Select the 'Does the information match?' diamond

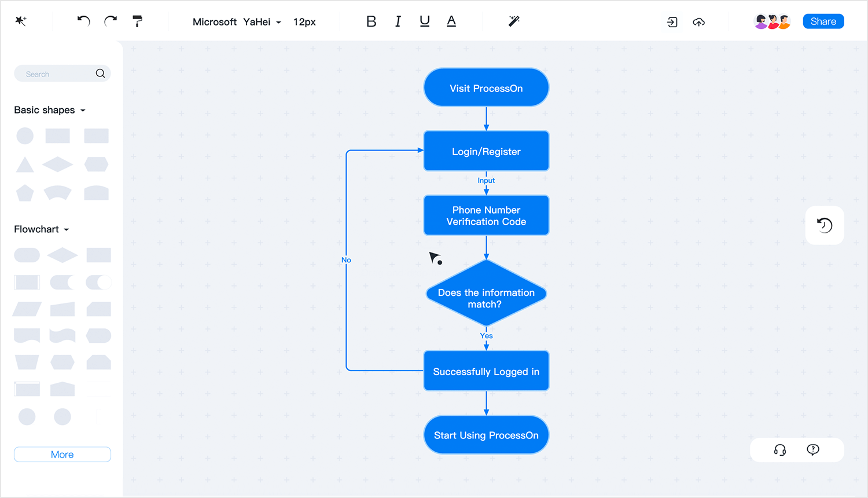pyautogui.click(x=487, y=293)
